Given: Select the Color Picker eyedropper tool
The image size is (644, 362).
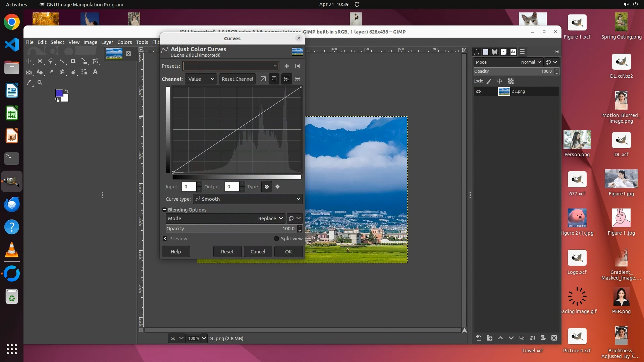Looking at the screenshot, I should 29,82.
